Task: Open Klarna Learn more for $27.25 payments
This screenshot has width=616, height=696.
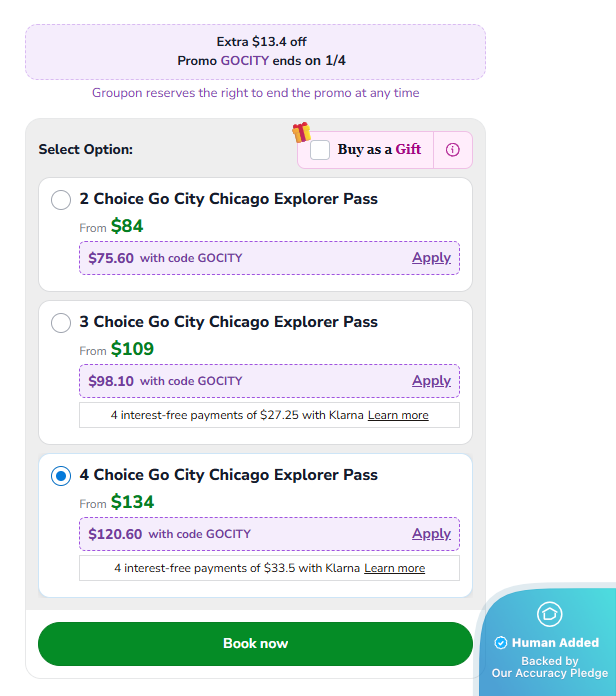Action: [x=398, y=415]
